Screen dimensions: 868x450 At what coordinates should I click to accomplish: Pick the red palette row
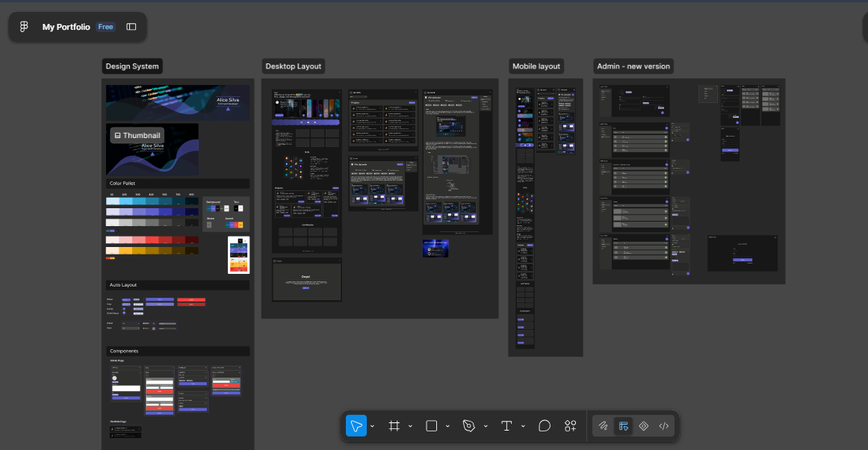[x=152, y=240]
